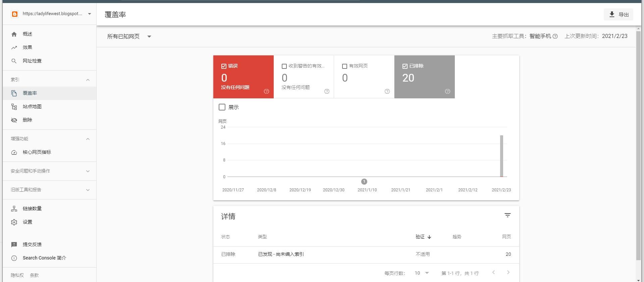
Task: Click the gear icon beside 设置
Action: click(x=14, y=222)
